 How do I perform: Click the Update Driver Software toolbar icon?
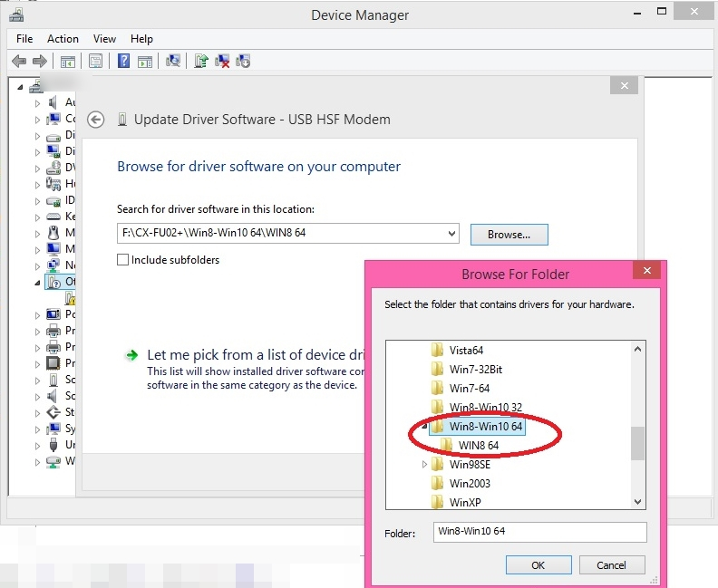click(201, 61)
